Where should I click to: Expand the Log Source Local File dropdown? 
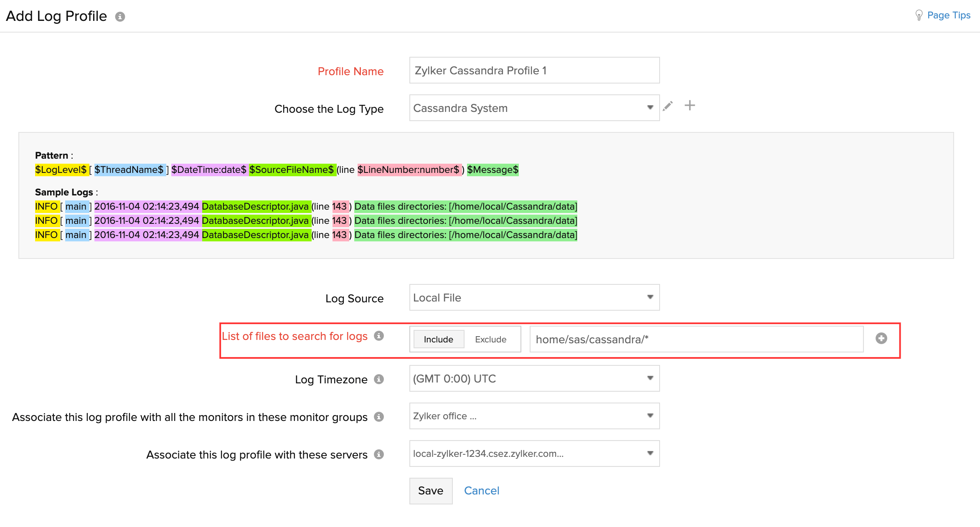click(x=534, y=298)
